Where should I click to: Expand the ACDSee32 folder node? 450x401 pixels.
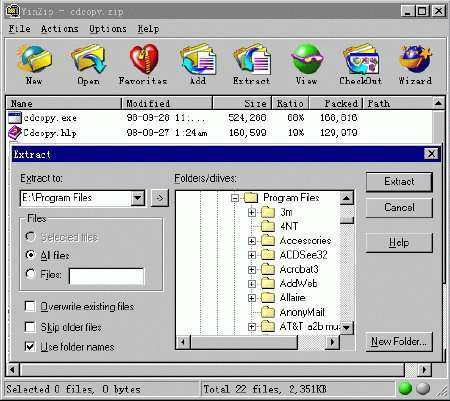tap(252, 255)
